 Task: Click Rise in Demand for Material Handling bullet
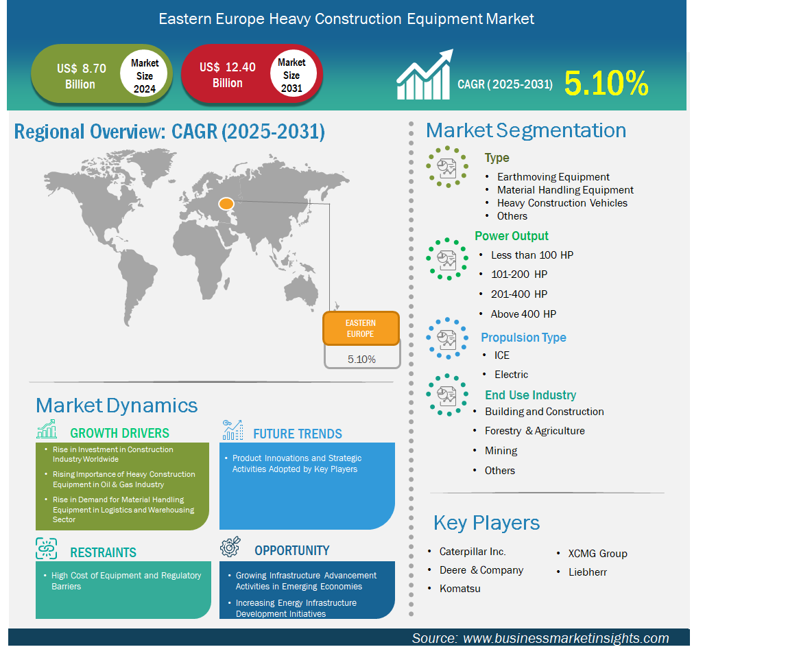[x=123, y=509]
